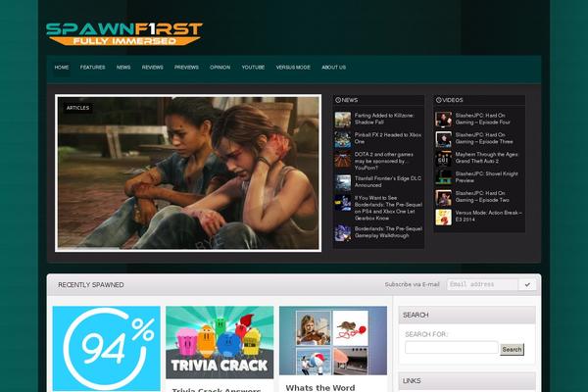
Task: Click the SpawnFirst logo
Action: tap(124, 34)
